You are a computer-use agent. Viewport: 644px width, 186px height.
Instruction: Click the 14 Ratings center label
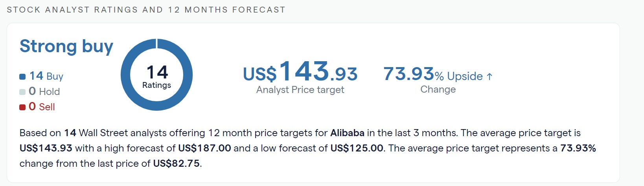click(156, 77)
